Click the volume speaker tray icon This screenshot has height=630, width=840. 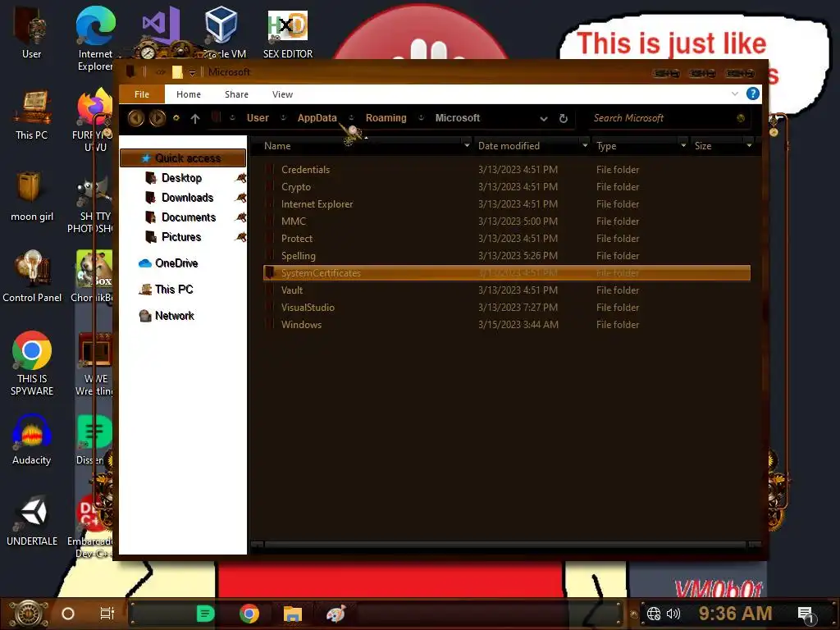(673, 614)
